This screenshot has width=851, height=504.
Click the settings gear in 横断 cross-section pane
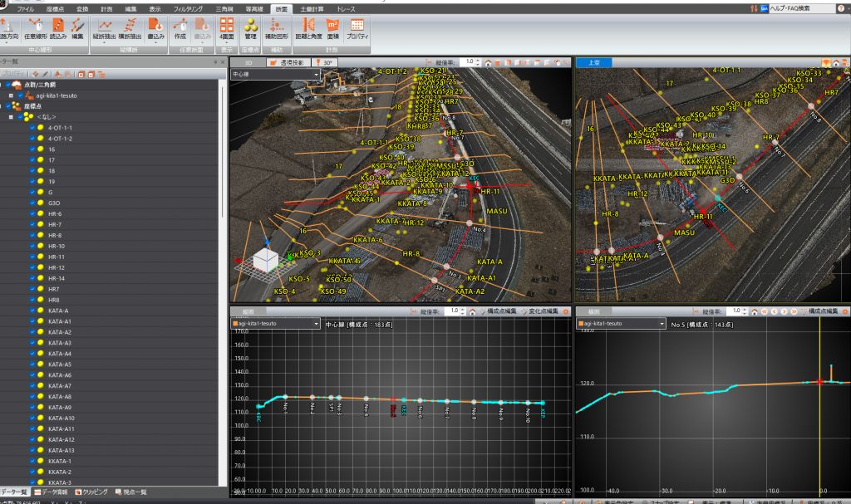pos(845,312)
